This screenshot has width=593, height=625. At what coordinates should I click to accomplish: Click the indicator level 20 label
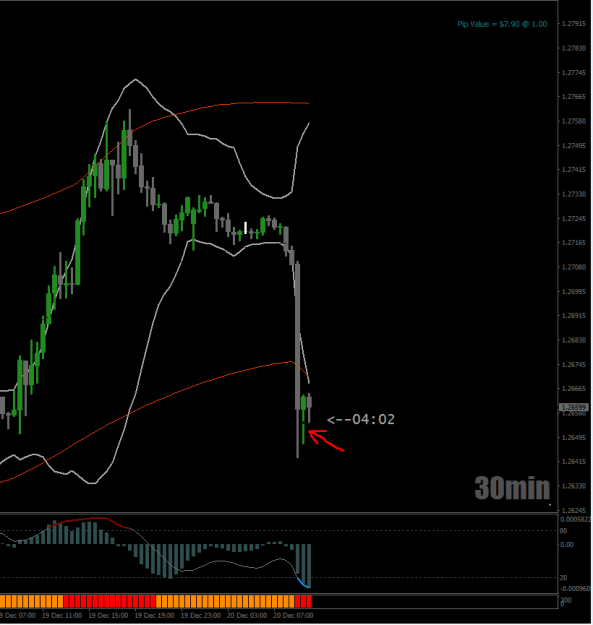[x=564, y=578]
